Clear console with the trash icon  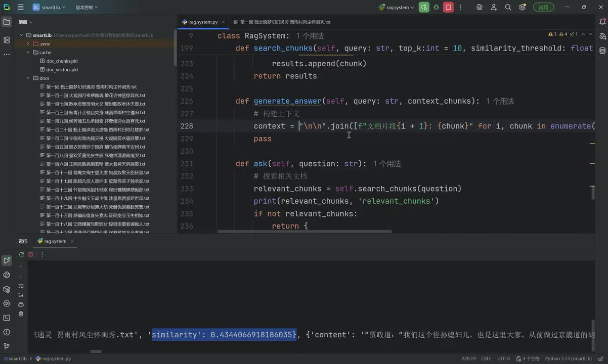21,314
